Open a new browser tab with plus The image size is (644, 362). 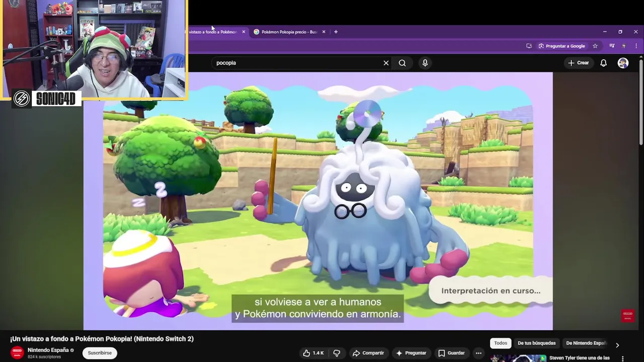(x=336, y=32)
